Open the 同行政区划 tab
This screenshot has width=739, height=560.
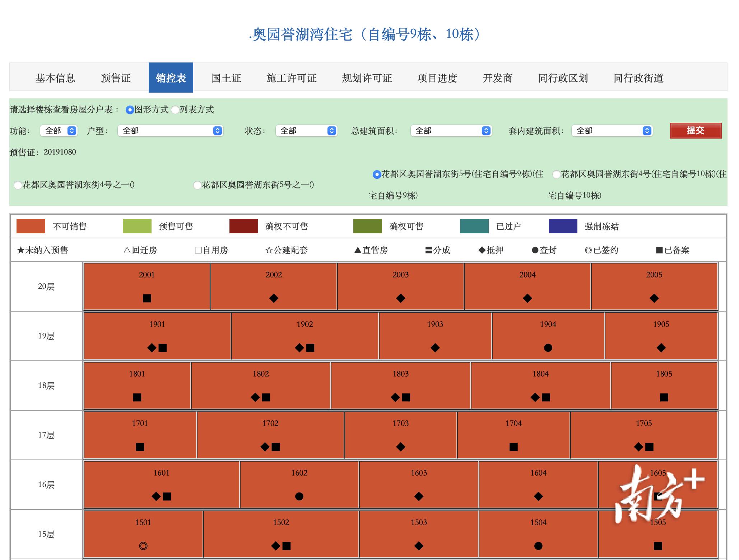pyautogui.click(x=563, y=78)
